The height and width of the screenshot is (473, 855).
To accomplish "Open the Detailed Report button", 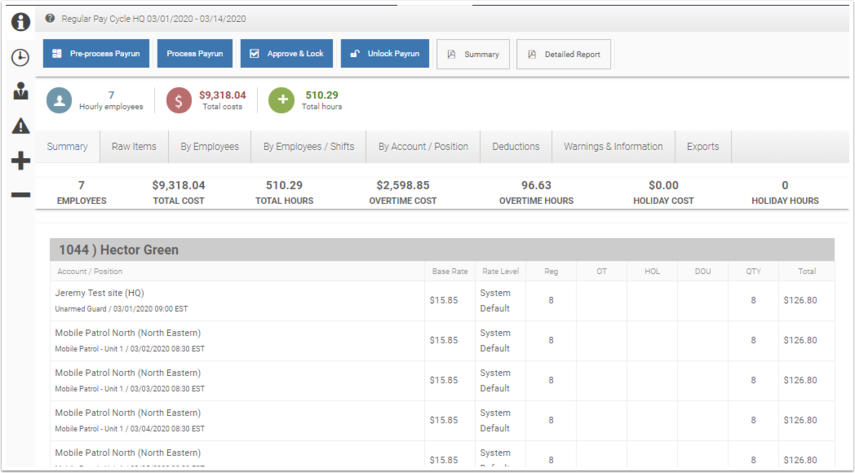I will [564, 54].
